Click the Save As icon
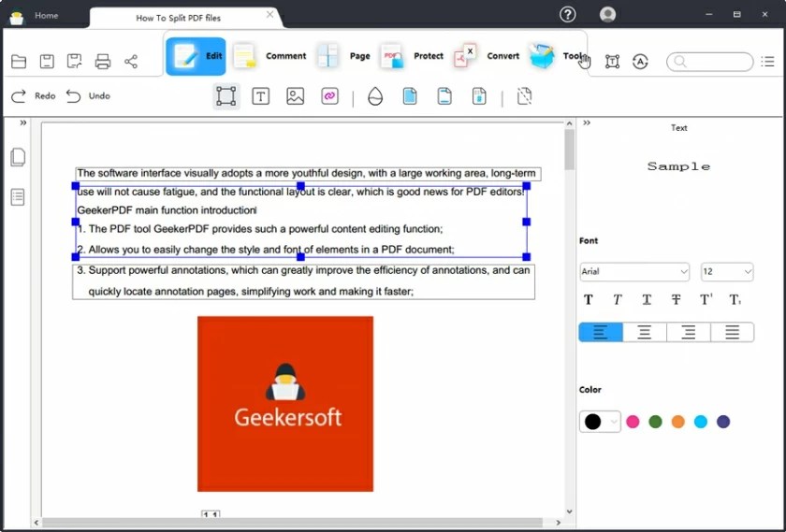This screenshot has width=786, height=532. [74, 62]
